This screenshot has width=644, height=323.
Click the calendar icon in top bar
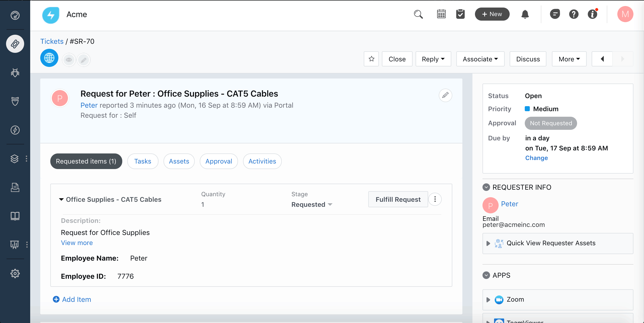441,14
